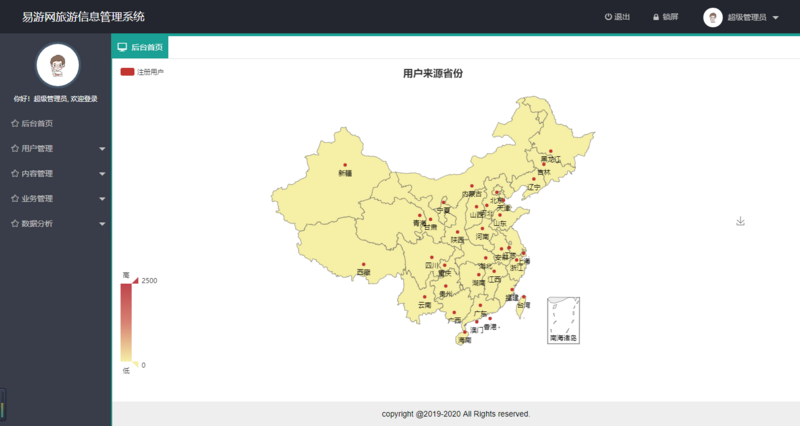The height and width of the screenshot is (426, 800).
Task: Select 新疆 province on the map
Action: [x=332, y=179]
